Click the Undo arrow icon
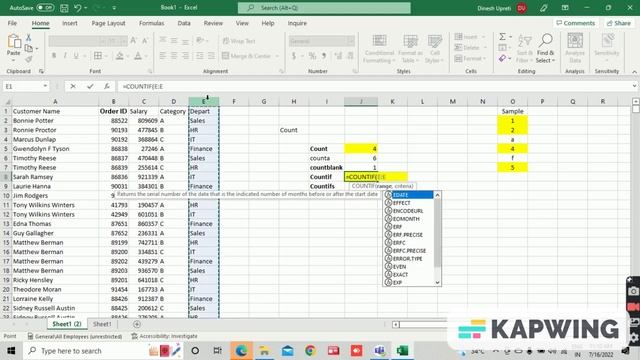 click(x=78, y=8)
